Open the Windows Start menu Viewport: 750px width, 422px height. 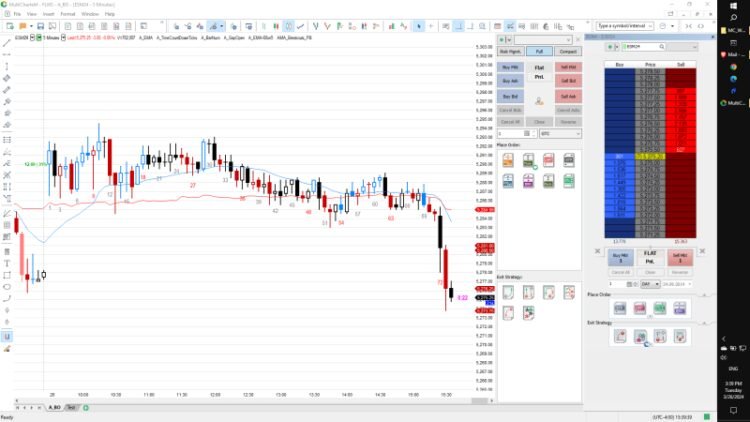click(x=734, y=6)
